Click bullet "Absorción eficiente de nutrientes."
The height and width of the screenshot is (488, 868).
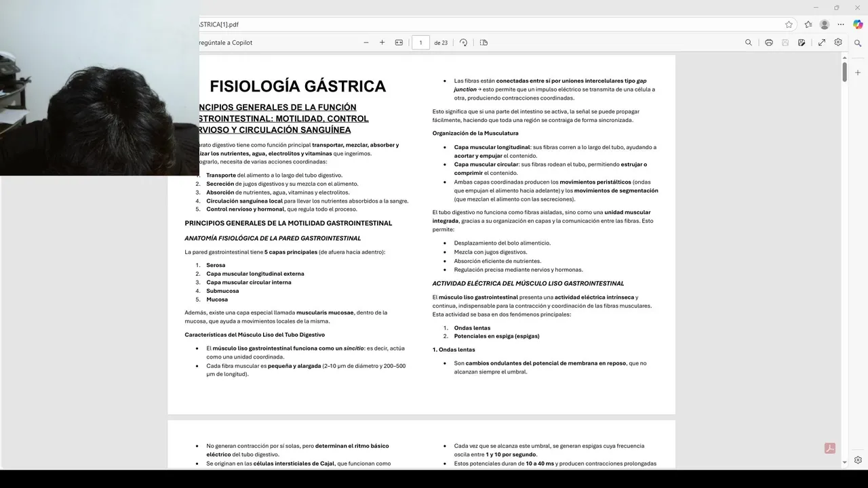498,261
